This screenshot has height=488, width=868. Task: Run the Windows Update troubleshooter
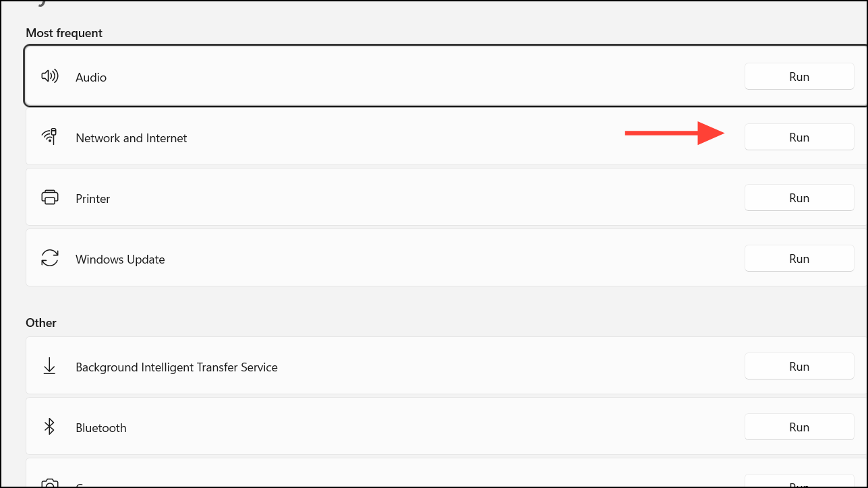point(799,259)
